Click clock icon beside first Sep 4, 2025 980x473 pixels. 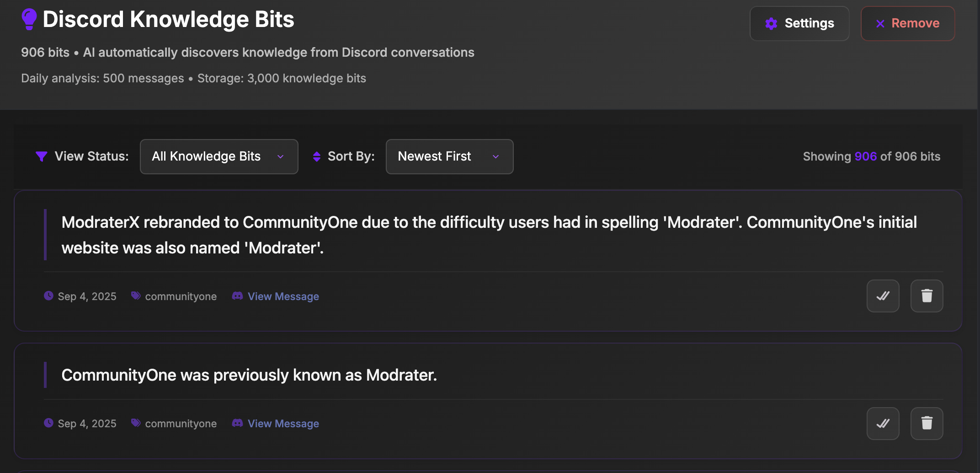click(48, 296)
